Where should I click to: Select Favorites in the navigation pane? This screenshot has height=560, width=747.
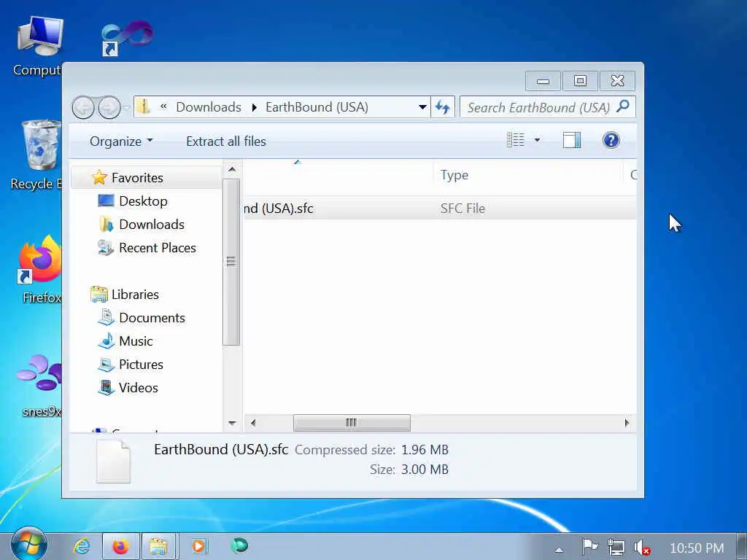coord(137,178)
